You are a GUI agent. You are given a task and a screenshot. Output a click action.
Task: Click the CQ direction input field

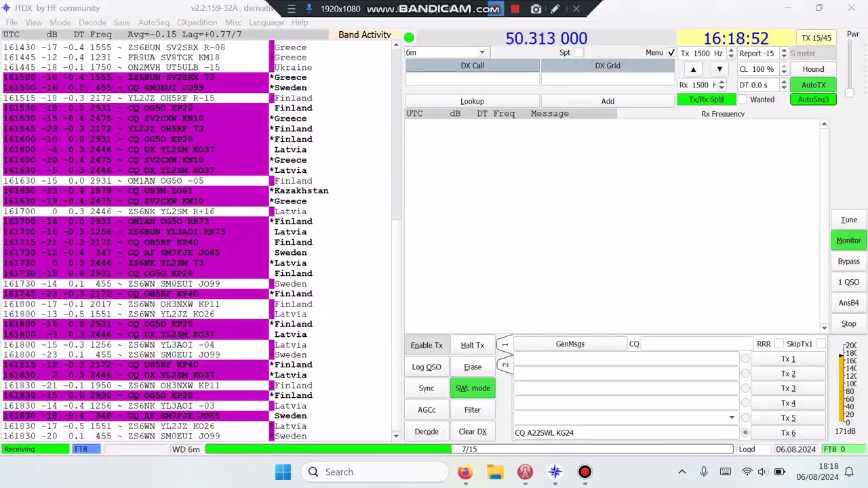coord(697,344)
